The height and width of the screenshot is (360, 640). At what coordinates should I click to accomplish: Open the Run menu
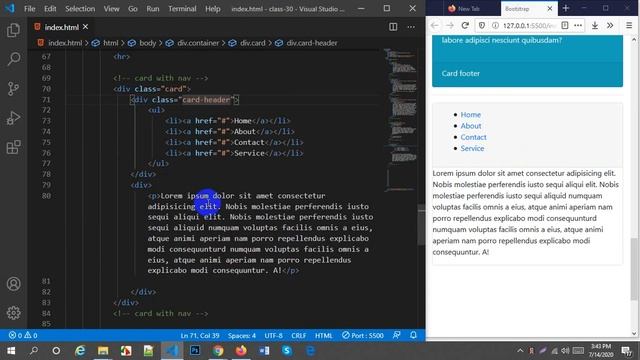(153, 9)
